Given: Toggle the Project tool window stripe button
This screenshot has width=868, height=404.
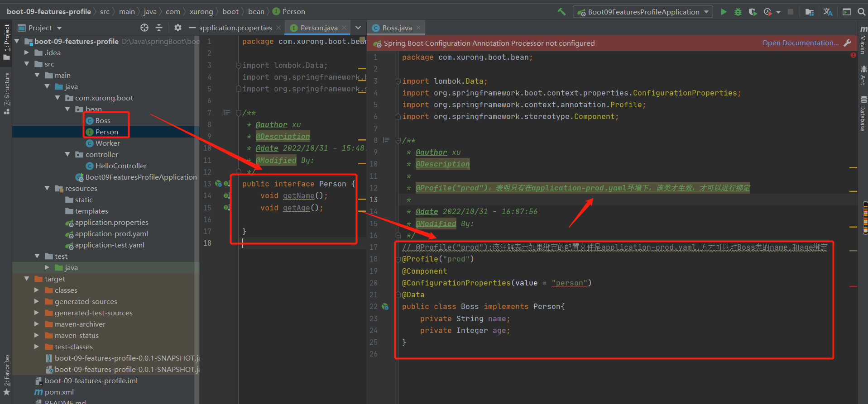Looking at the screenshot, I should 6,42.
